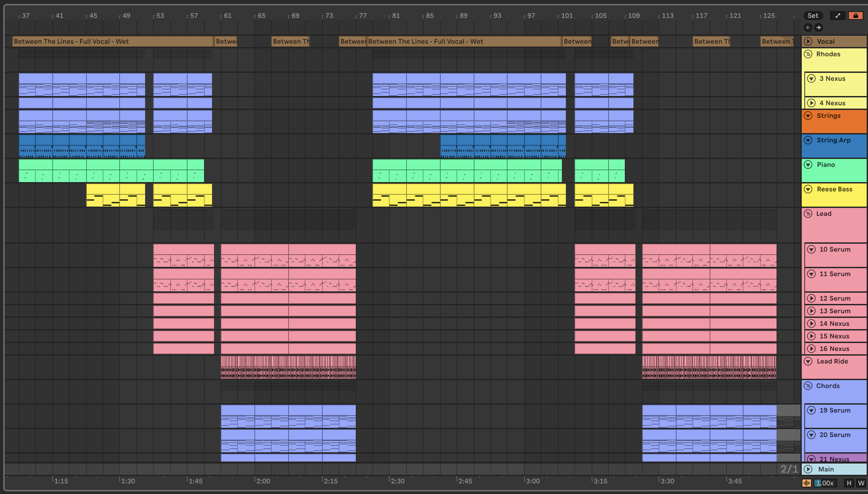Click the Set locator button
Viewport: 868px width, 494px height.
[x=813, y=16]
